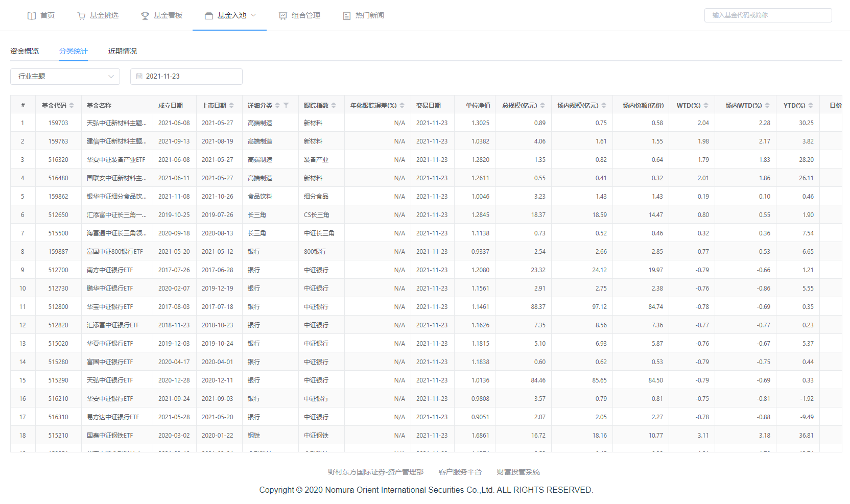Click sort arrows beside YTD(%)
The width and height of the screenshot is (850, 504).
click(811, 105)
